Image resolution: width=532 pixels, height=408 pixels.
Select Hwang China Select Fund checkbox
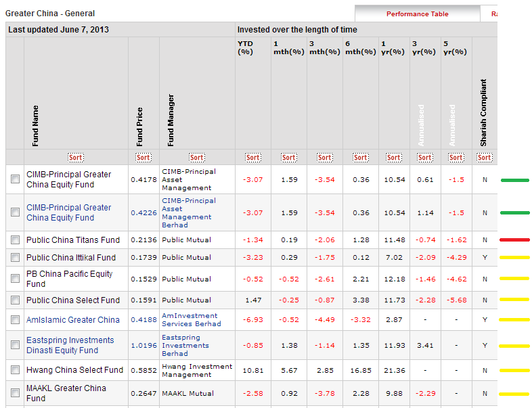[15, 369]
